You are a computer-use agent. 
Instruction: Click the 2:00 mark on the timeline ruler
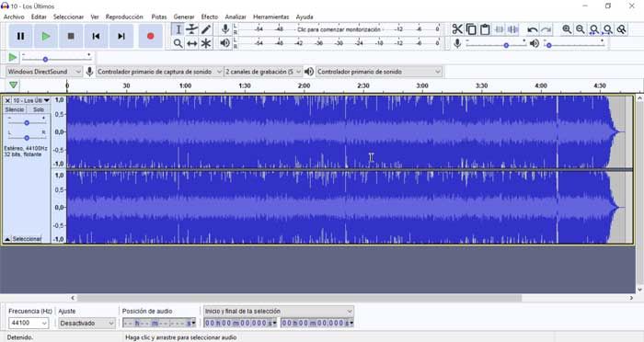click(304, 85)
